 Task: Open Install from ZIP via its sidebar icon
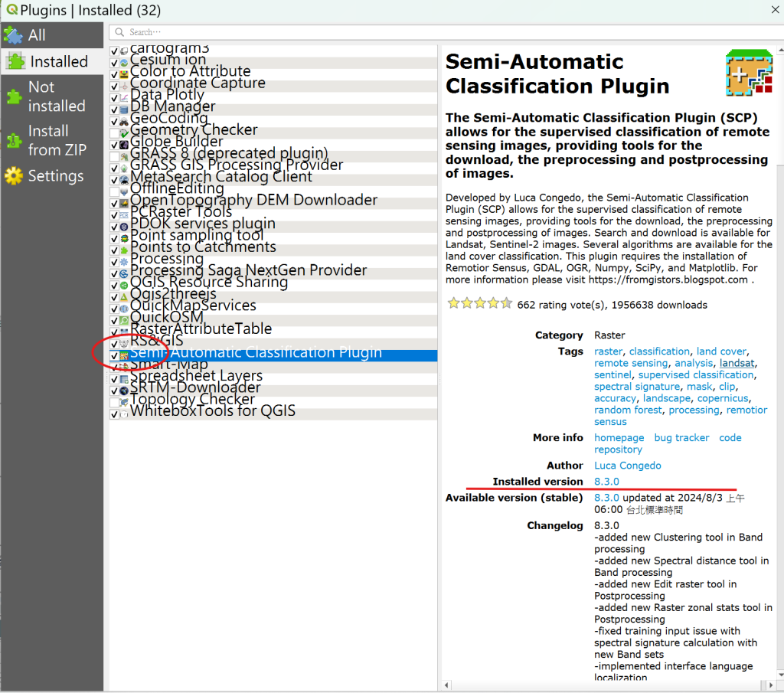point(13,140)
